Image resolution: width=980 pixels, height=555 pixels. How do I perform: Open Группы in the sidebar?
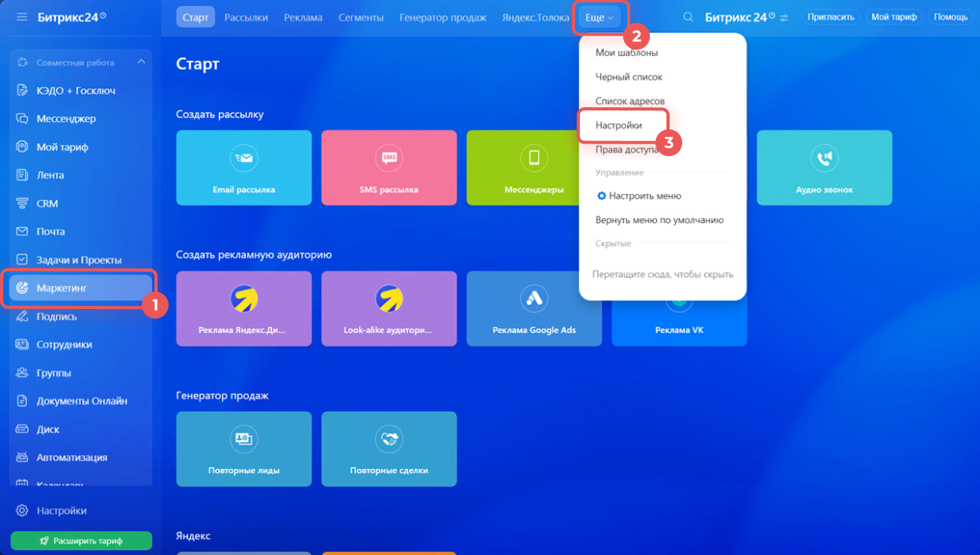[x=80, y=373]
